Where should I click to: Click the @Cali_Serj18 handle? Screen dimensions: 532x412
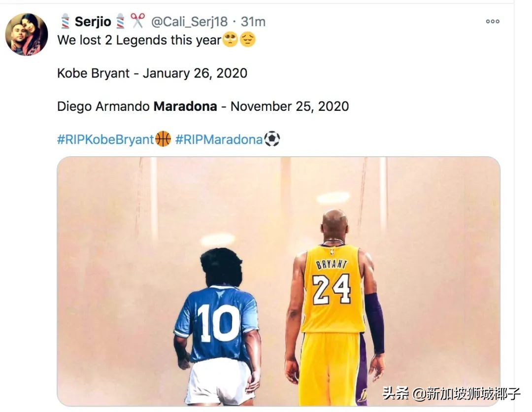189,21
